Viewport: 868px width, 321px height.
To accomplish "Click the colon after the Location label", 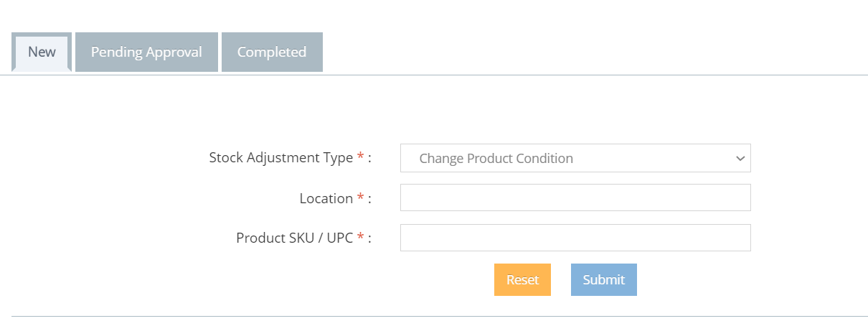I will (369, 199).
